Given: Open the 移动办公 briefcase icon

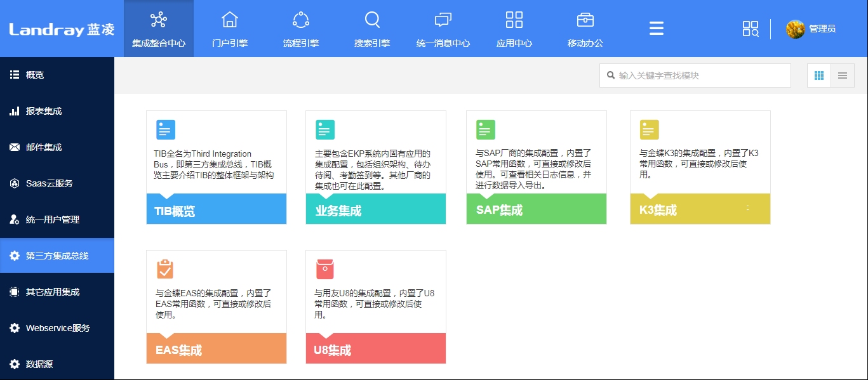Looking at the screenshot, I should tap(585, 20).
